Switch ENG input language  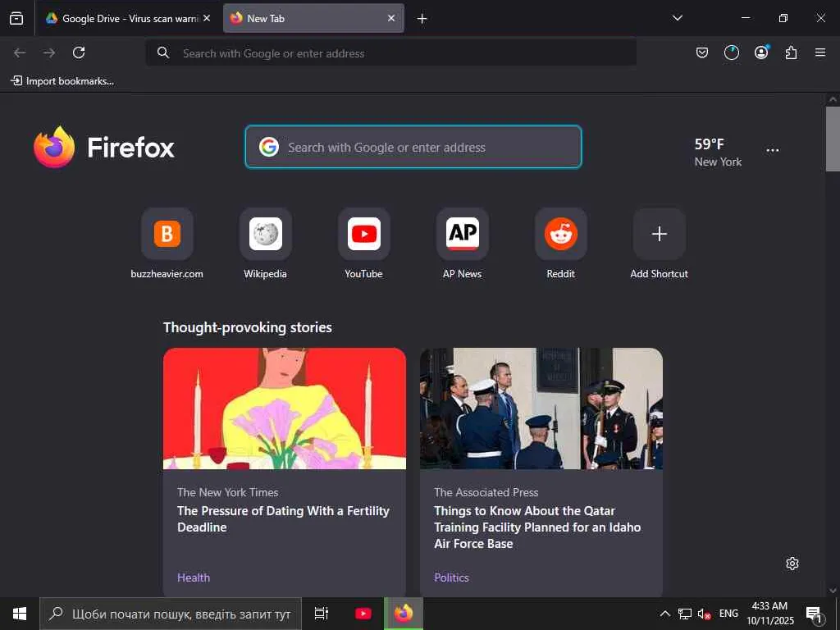point(728,614)
